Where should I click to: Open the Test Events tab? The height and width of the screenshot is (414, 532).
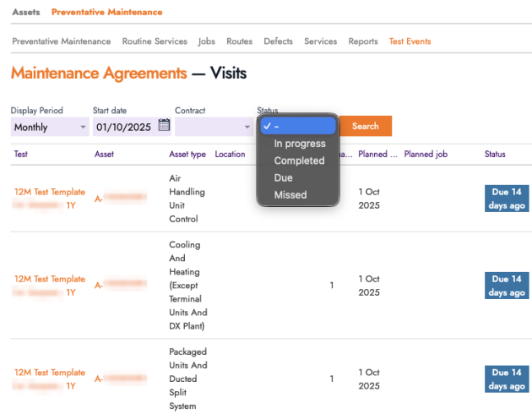tap(410, 41)
